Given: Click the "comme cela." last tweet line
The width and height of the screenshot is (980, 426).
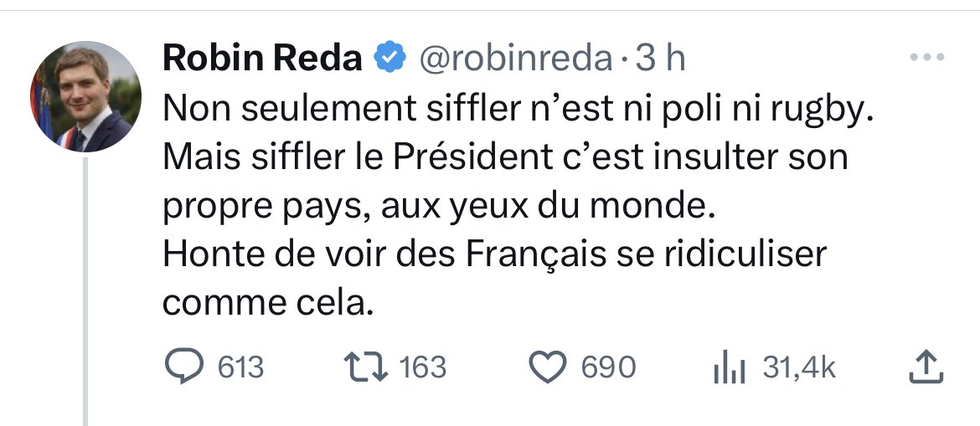Looking at the screenshot, I should click(266, 303).
